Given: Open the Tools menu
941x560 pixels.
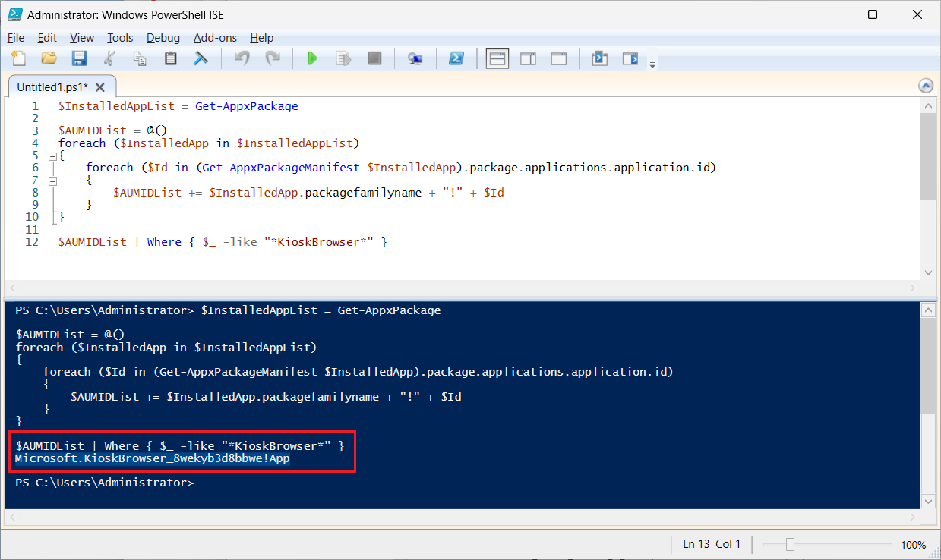Looking at the screenshot, I should point(120,38).
